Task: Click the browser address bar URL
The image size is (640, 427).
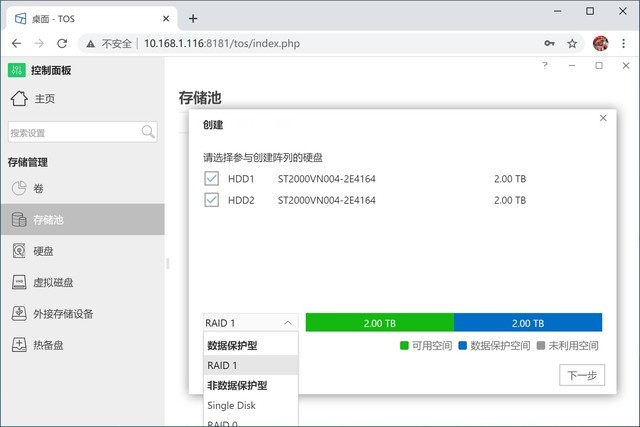Action: [222, 43]
